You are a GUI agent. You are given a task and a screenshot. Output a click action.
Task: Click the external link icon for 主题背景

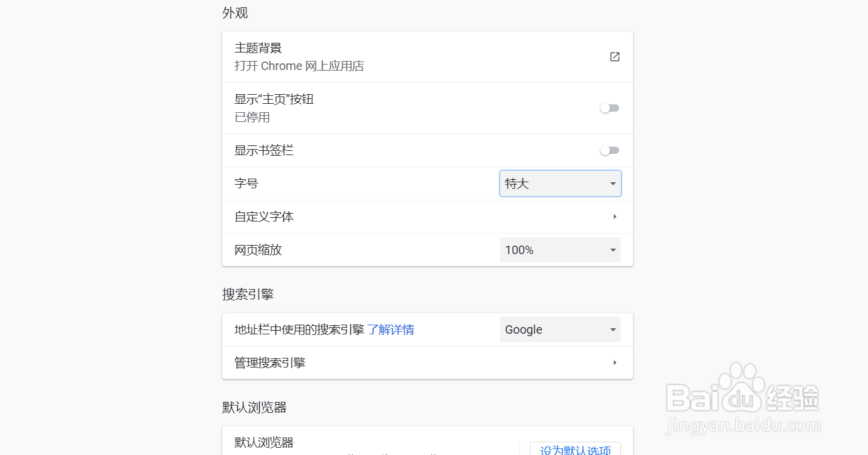[614, 57]
